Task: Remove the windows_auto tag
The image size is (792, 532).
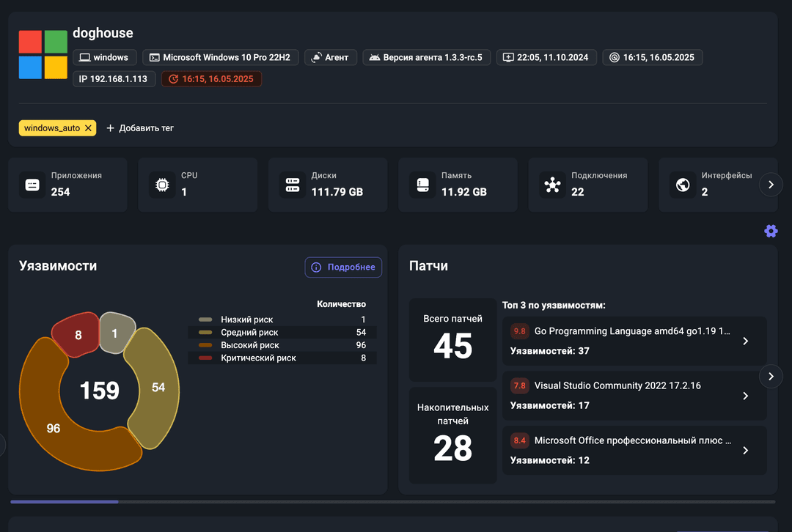Action: click(88, 128)
